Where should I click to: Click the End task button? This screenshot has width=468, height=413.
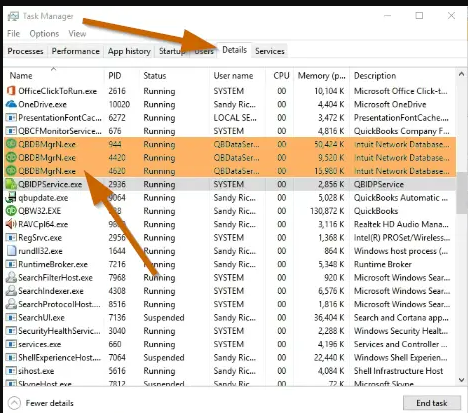(432, 403)
